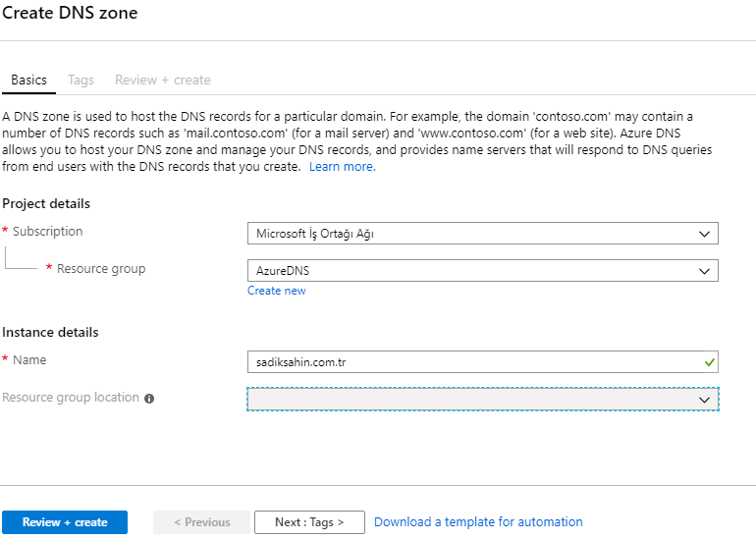Select the Basics tab

pyautogui.click(x=28, y=81)
